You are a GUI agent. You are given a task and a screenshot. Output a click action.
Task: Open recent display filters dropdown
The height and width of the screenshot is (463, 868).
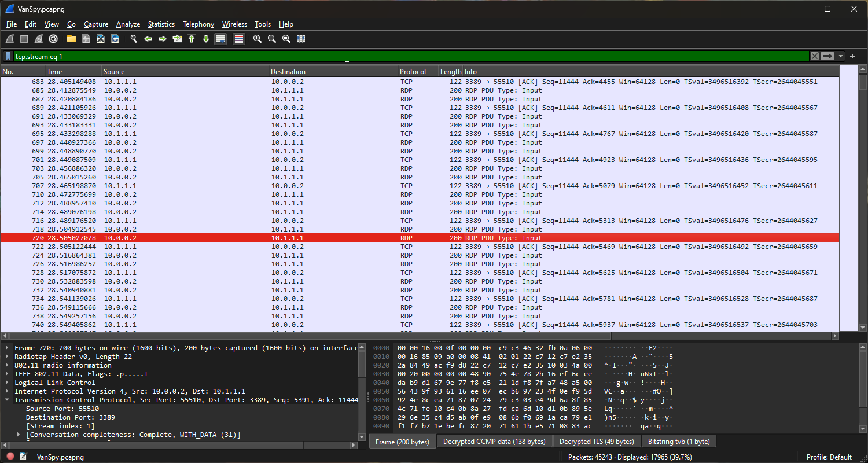(841, 56)
